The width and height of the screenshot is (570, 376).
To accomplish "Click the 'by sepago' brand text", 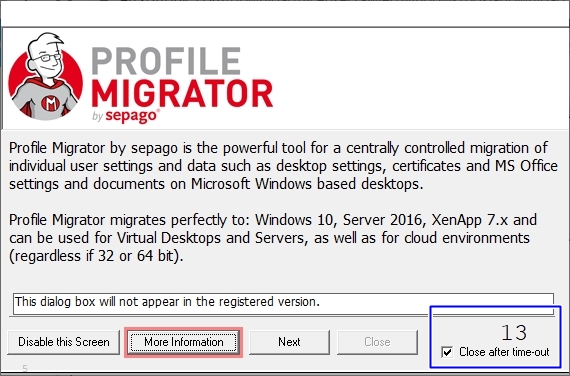I will (126, 116).
